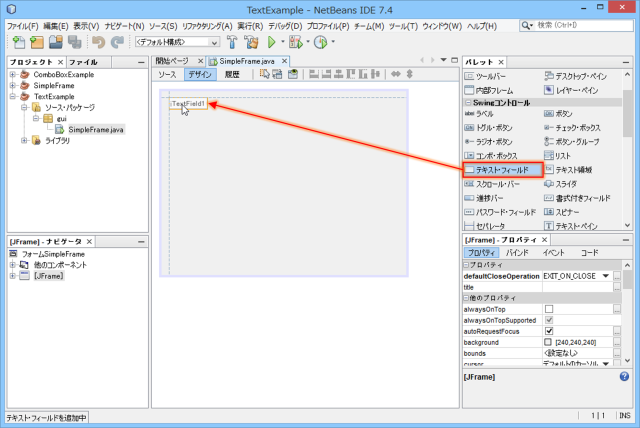The width and height of the screenshot is (640, 428).
Task: Enable the alwaysOnTop checkbox
Action: pos(548,309)
